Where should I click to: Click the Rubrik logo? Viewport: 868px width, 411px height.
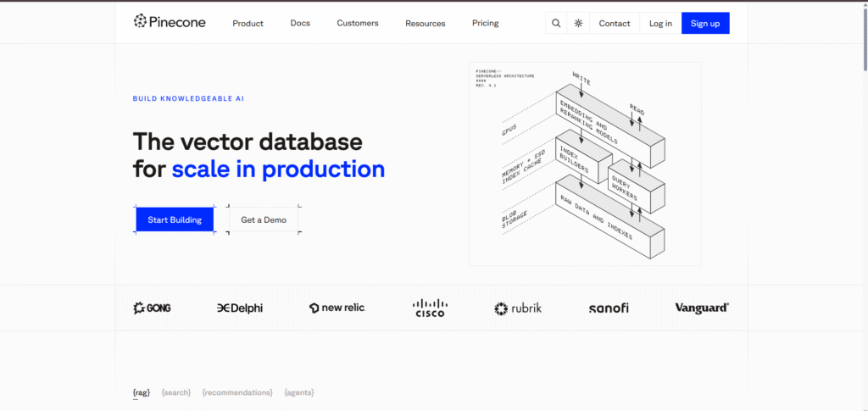(x=518, y=308)
